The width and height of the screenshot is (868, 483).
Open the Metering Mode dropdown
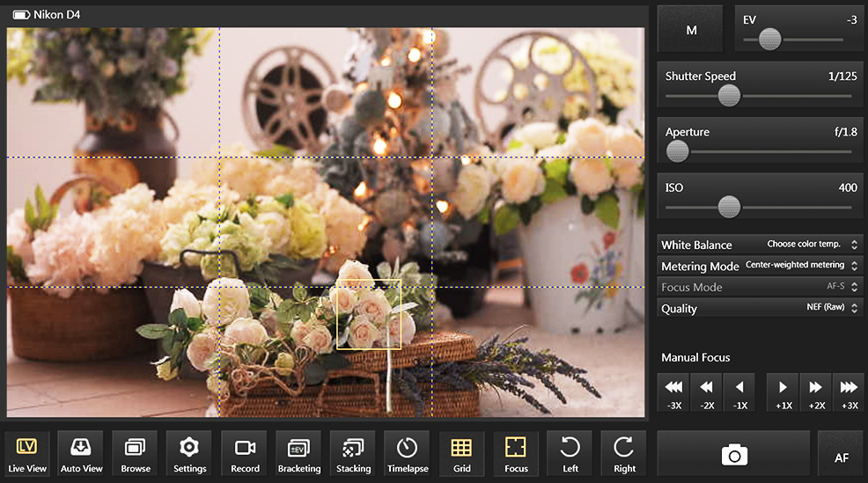760,266
